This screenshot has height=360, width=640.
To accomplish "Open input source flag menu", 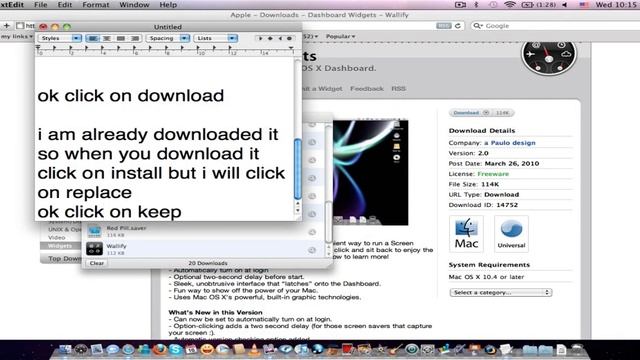I will [x=584, y=5].
